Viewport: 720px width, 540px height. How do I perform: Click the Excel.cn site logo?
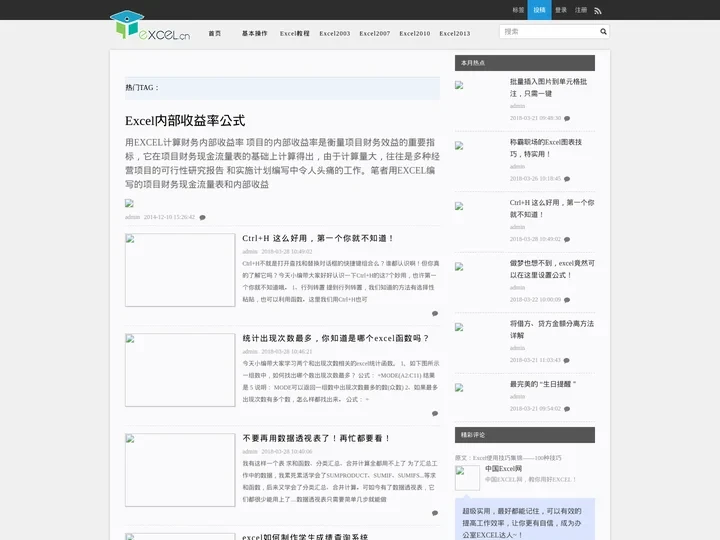coord(150,25)
